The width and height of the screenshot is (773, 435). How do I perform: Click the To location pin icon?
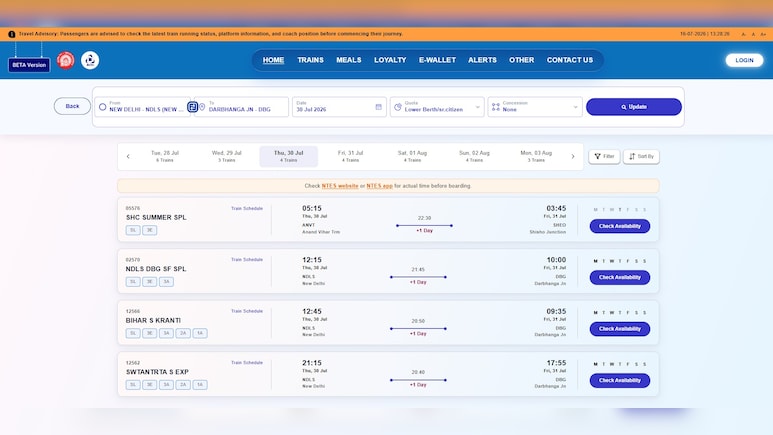(202, 107)
